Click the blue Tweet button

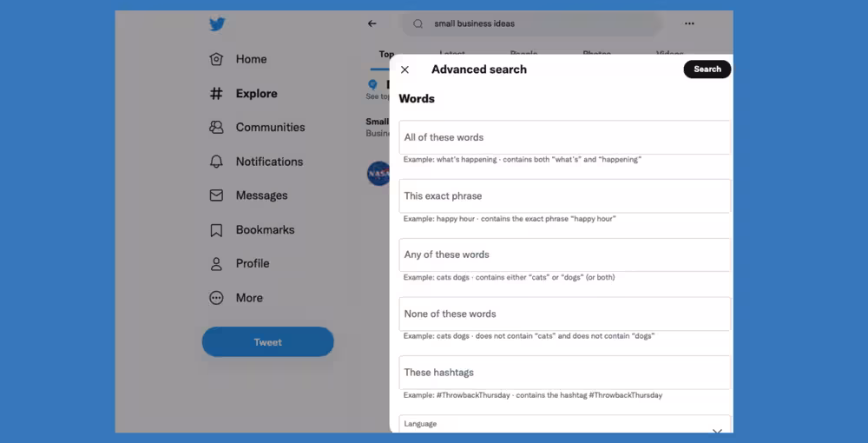coord(267,342)
